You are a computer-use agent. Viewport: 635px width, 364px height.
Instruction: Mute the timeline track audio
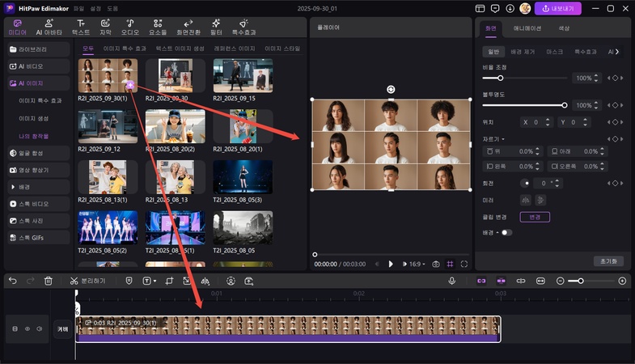click(x=38, y=329)
